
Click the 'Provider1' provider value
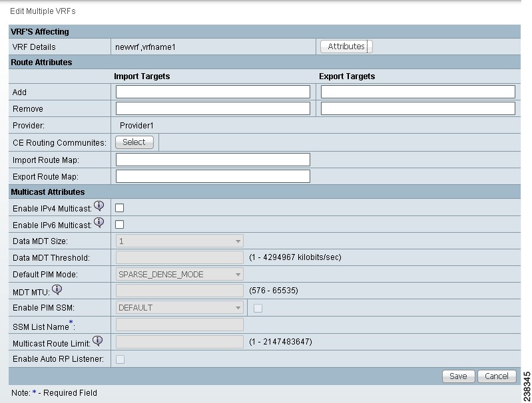coord(136,126)
